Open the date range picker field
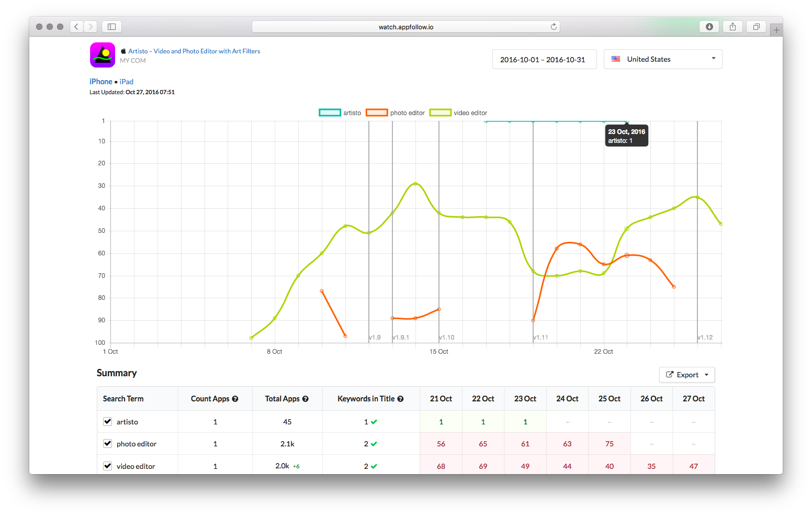 [x=544, y=60]
